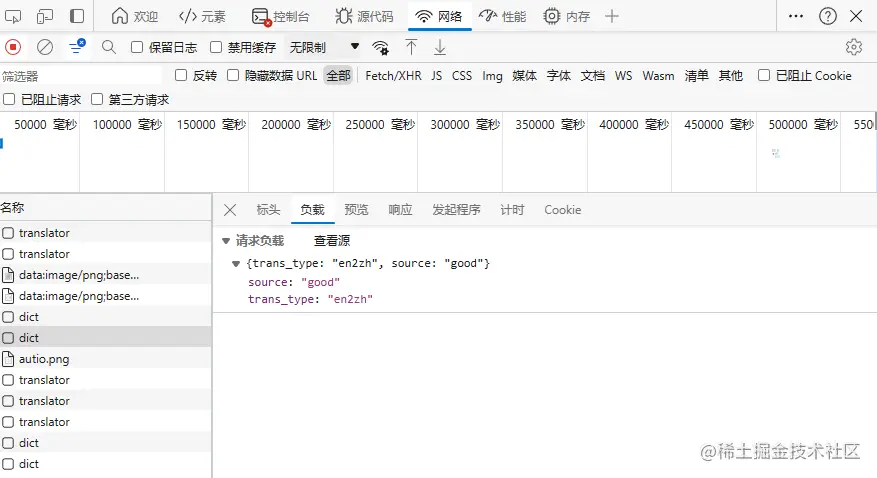This screenshot has width=877, height=478.
Task: Filter requests by Wasm
Action: 658,75
